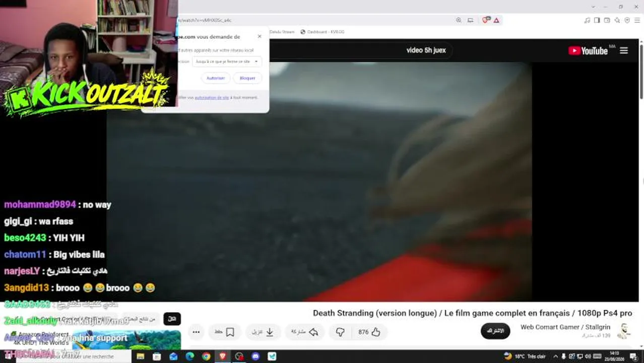644x363 pixels.
Task: Open Microsoft Store from taskbar
Action: pyautogui.click(x=157, y=356)
